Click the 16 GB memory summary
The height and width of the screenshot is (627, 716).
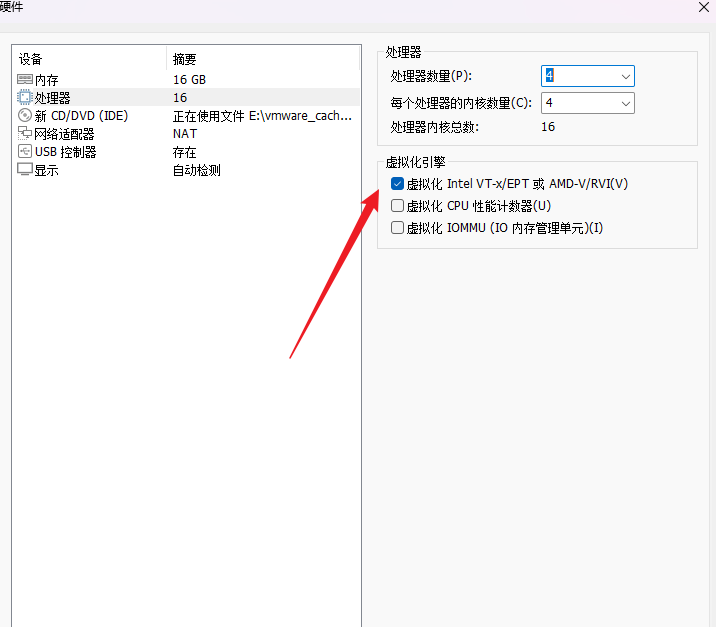coord(190,80)
